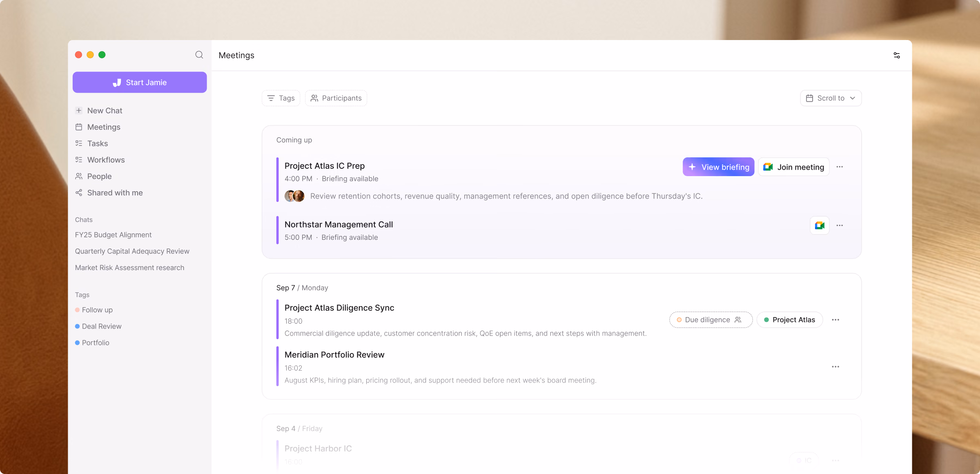Open the Project Atlas IC Prep meeting
This screenshot has width=980, height=474.
(325, 166)
